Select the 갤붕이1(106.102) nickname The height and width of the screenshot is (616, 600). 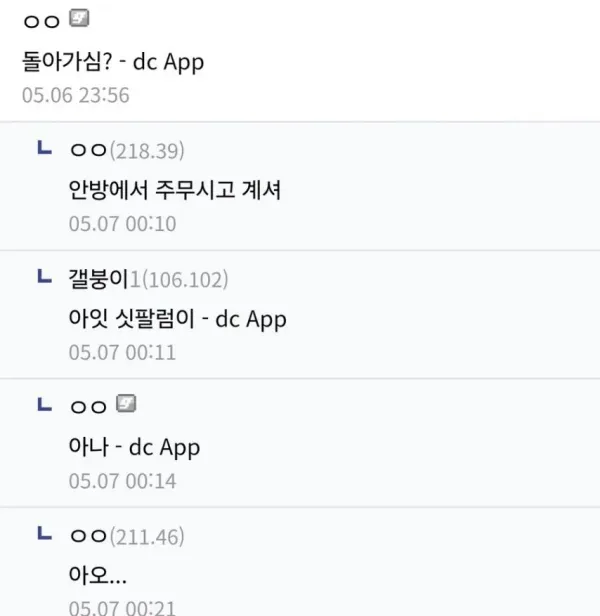tap(148, 278)
